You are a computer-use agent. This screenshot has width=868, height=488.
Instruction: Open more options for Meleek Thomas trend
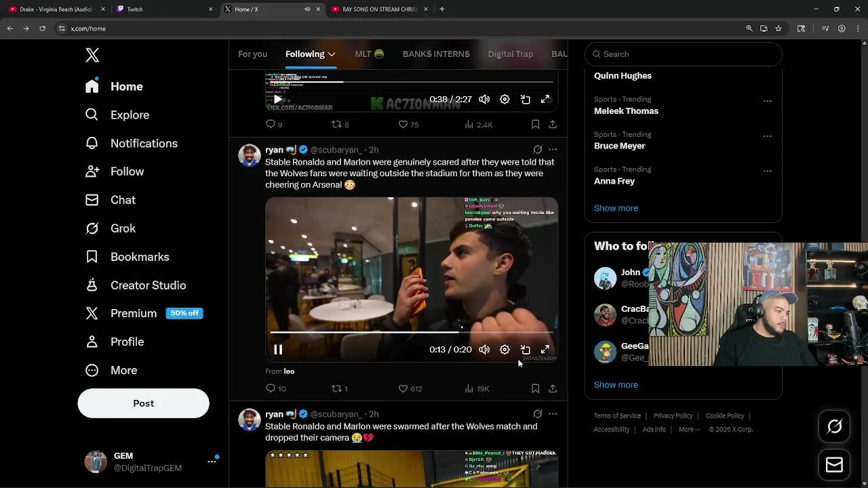point(767,101)
